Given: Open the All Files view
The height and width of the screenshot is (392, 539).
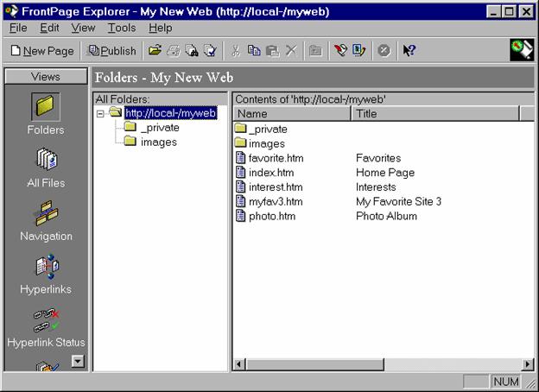Looking at the screenshot, I should point(46,167).
